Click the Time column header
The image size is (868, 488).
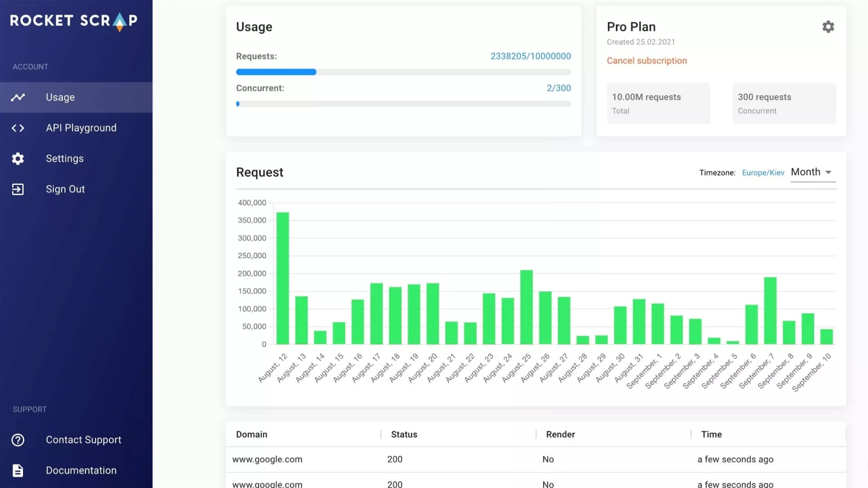(x=711, y=434)
